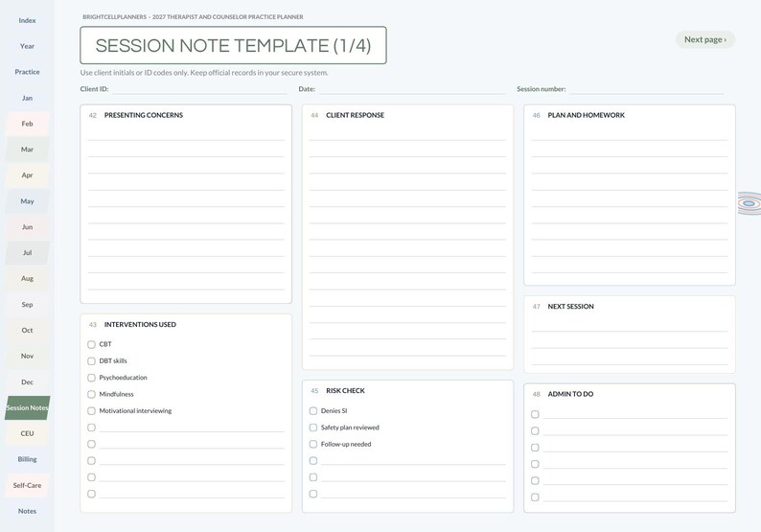Viewport: 761px width, 532px height.
Task: Open the Practice tab
Action: coord(27,72)
